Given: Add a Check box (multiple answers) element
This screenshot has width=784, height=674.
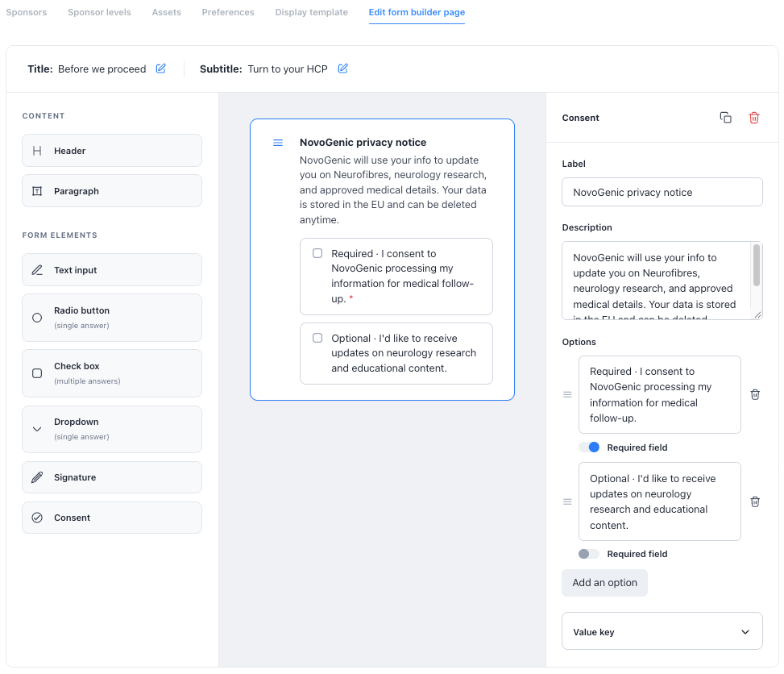Looking at the screenshot, I should (112, 373).
